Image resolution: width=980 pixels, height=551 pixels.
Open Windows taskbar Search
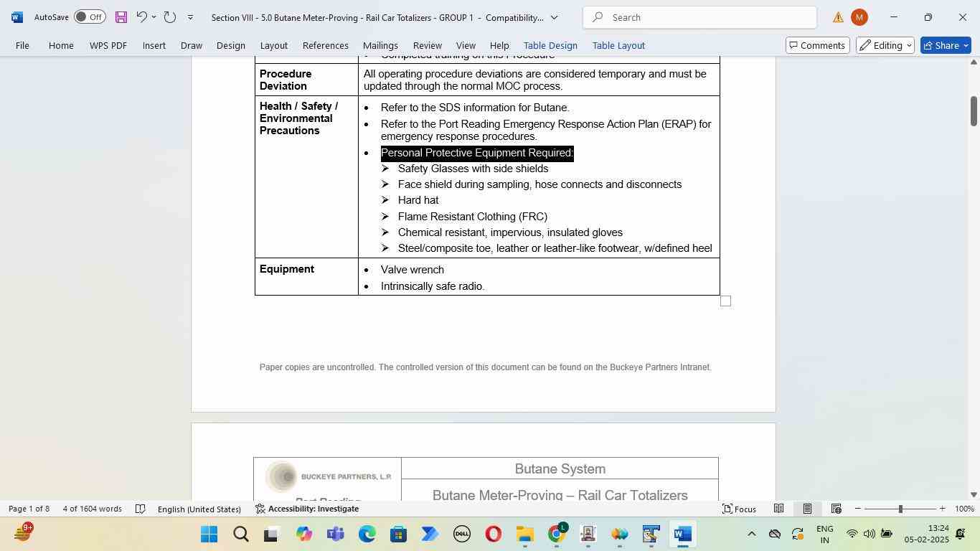coord(241,534)
